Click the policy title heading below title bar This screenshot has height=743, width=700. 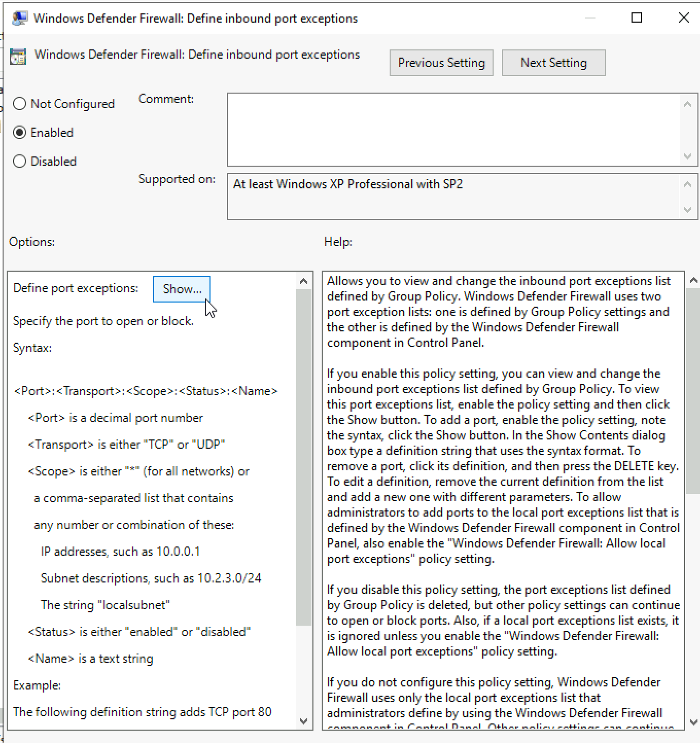pyautogui.click(x=197, y=55)
